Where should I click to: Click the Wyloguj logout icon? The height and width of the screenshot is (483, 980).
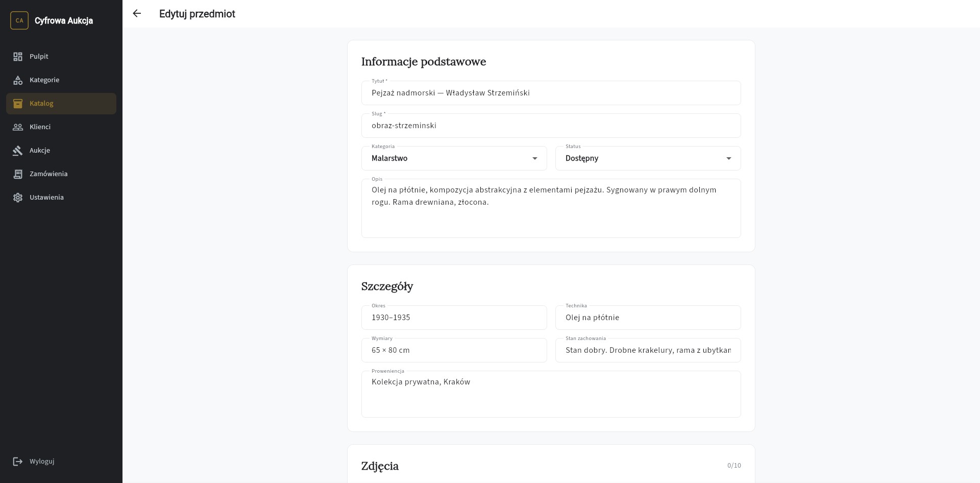pyautogui.click(x=18, y=462)
